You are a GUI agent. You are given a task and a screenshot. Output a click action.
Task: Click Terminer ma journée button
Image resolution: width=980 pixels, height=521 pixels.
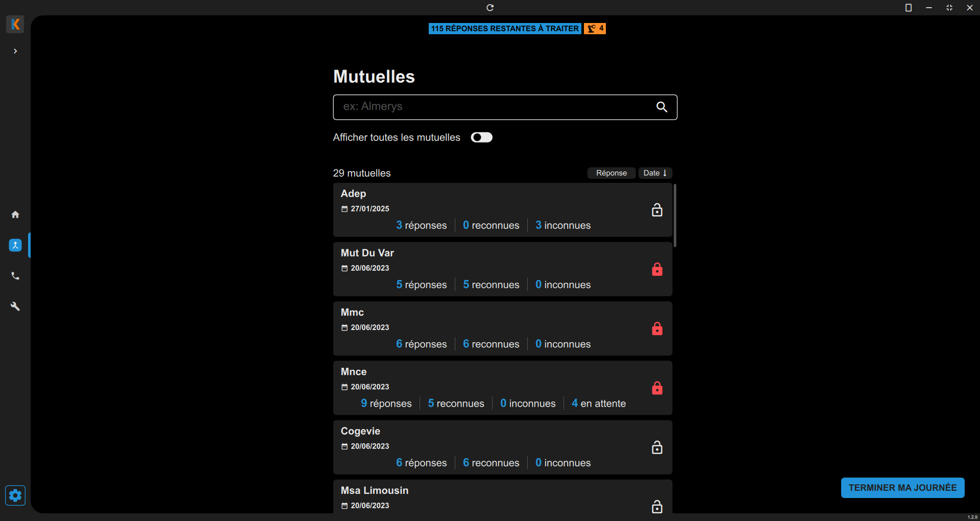(902, 488)
